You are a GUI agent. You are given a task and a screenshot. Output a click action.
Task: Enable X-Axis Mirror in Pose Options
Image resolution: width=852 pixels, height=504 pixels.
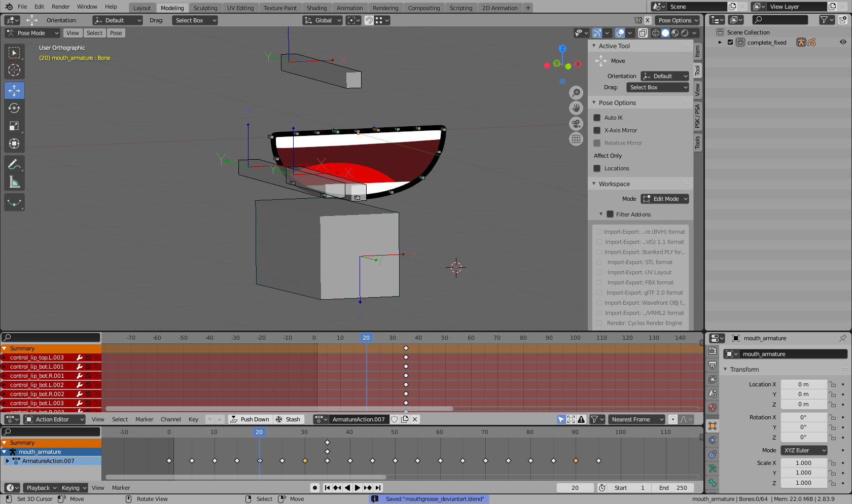click(x=597, y=130)
